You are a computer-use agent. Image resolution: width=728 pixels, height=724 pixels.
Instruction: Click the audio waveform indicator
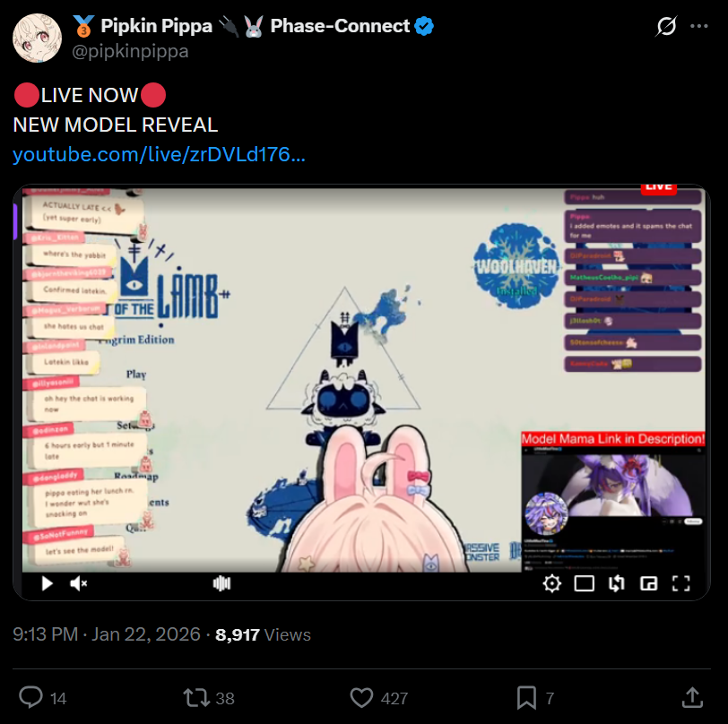click(x=221, y=583)
